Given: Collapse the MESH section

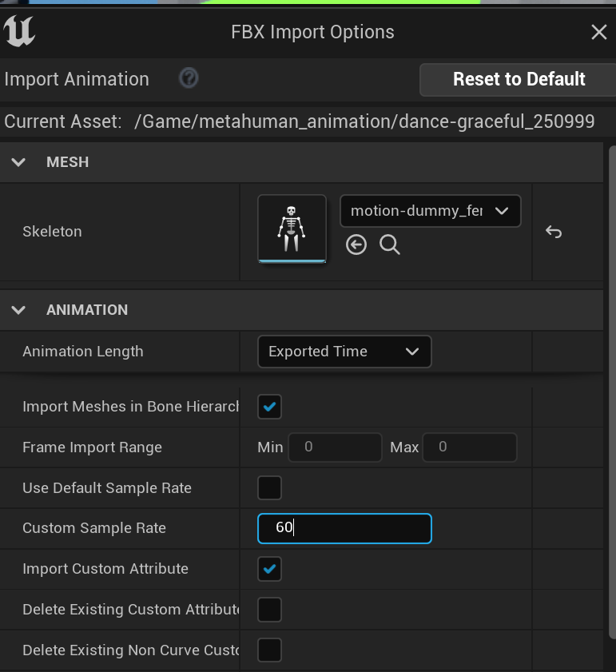Looking at the screenshot, I should tap(19, 162).
